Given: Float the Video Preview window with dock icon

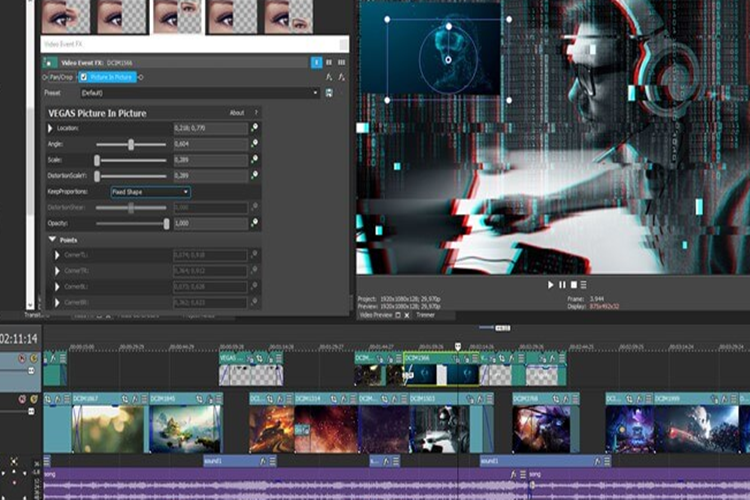Looking at the screenshot, I should tap(397, 315).
